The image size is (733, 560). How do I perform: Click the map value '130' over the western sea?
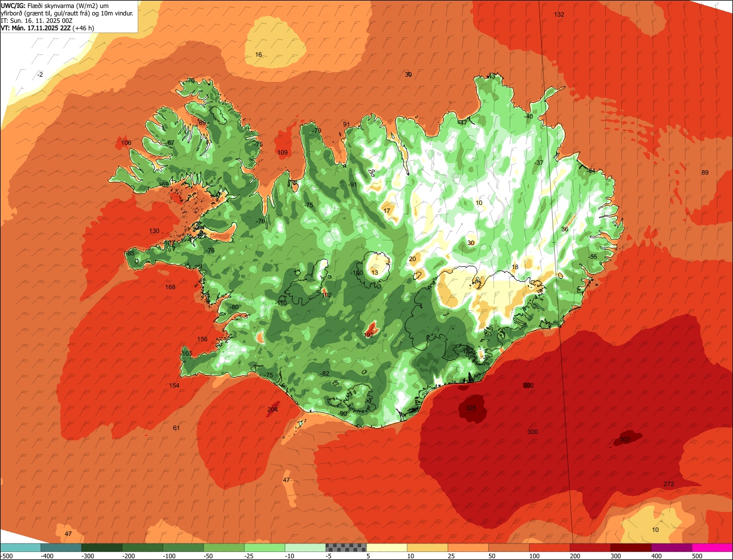click(x=154, y=231)
